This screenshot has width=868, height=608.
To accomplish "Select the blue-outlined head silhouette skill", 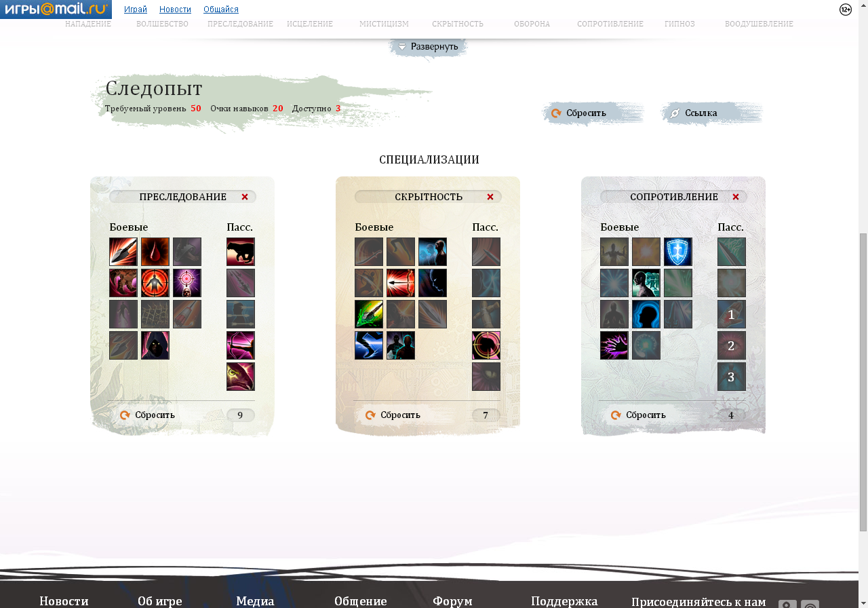I will pyautogui.click(x=646, y=314).
